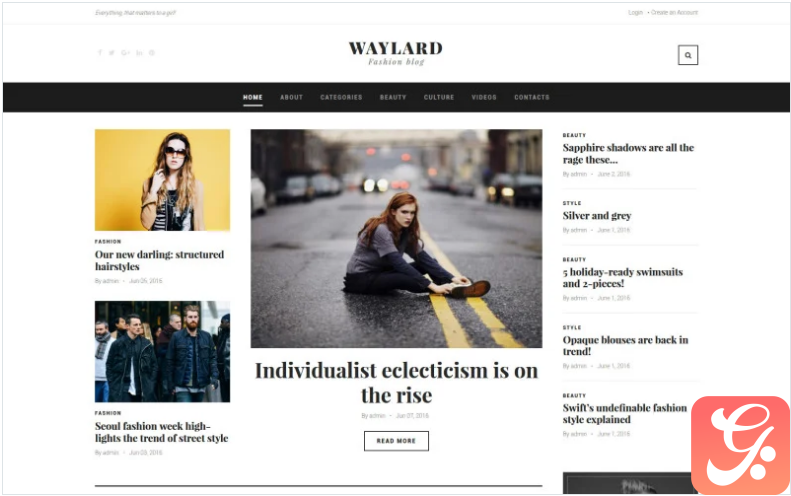Click the Google Plus icon

click(x=125, y=52)
